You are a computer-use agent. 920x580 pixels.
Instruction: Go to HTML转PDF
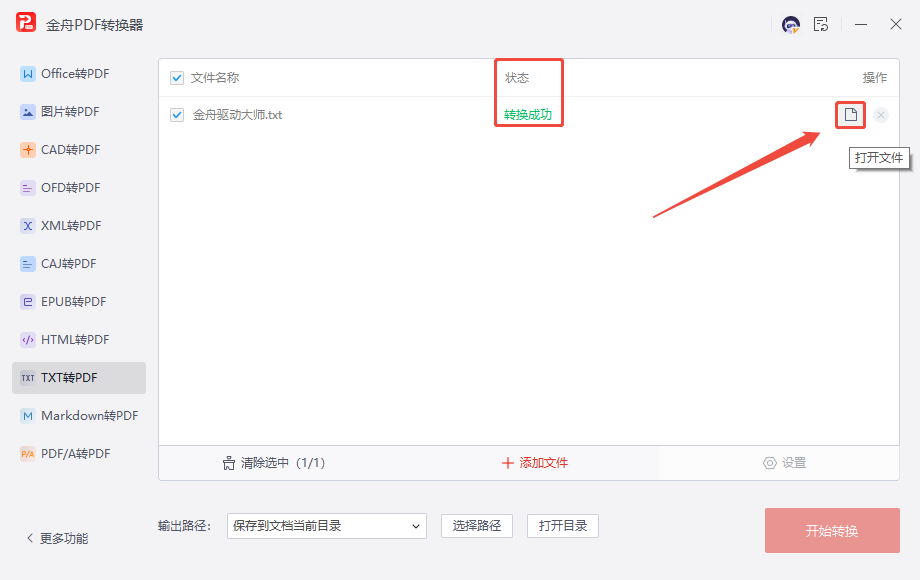[x=79, y=340]
